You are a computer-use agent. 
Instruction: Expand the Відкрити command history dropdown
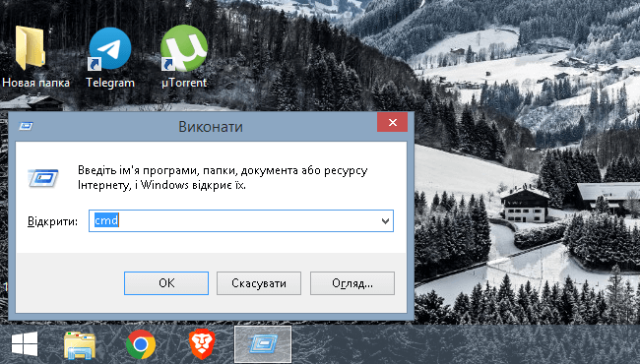(x=385, y=221)
